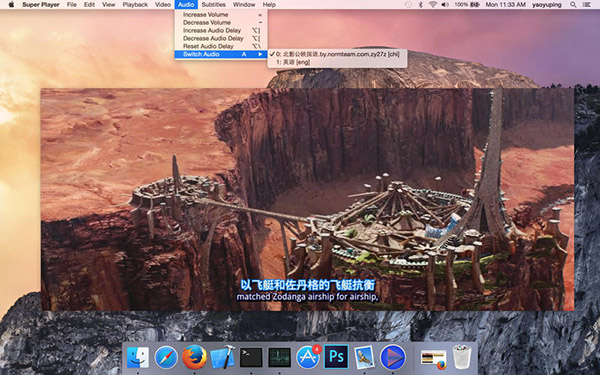Open the Subtitles menu

[214, 5]
